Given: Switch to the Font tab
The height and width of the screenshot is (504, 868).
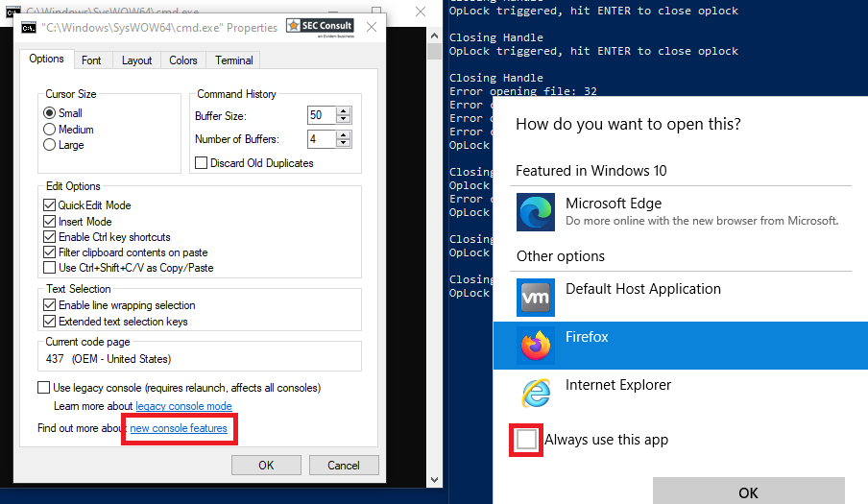Looking at the screenshot, I should (91, 60).
